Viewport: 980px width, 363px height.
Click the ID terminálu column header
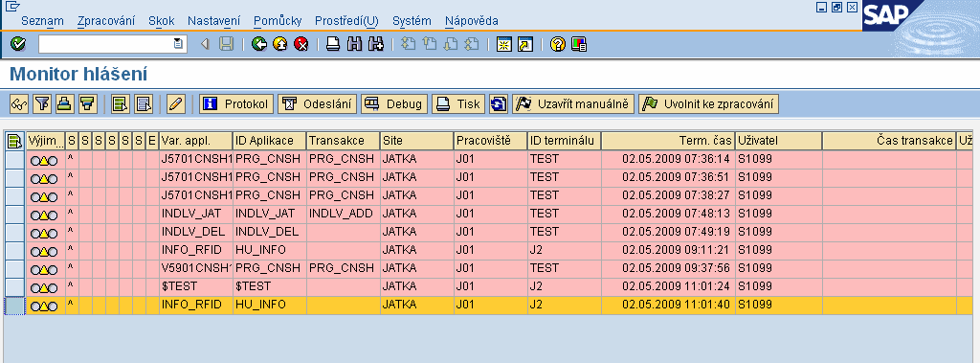tap(565, 141)
